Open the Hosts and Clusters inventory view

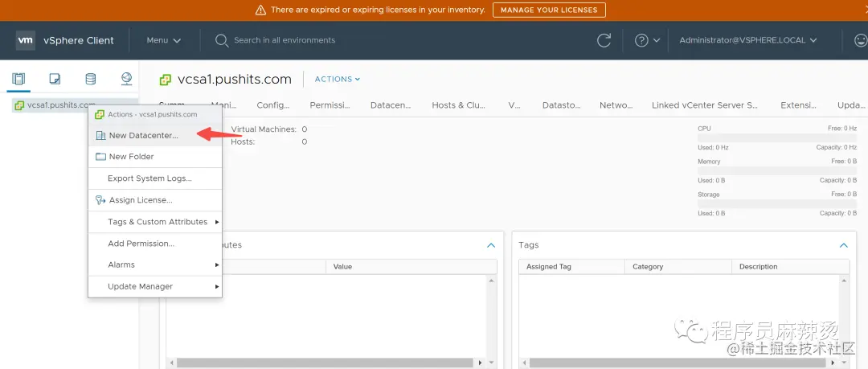18,80
